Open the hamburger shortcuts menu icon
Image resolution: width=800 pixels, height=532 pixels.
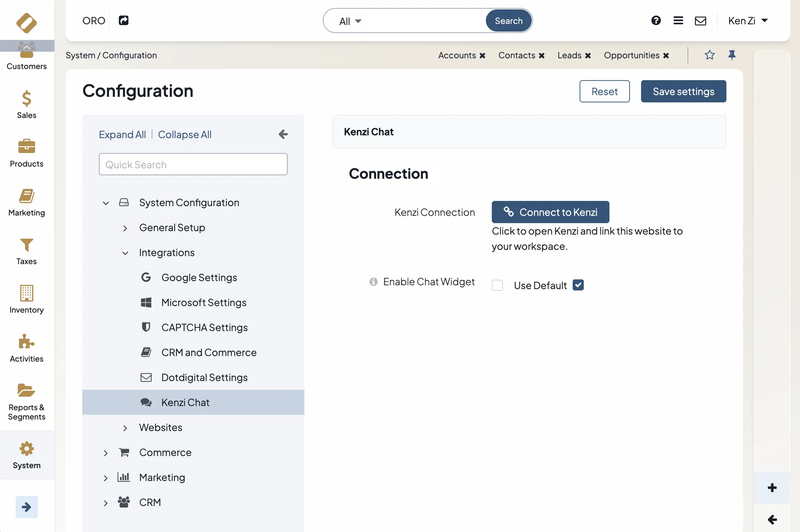tap(678, 20)
